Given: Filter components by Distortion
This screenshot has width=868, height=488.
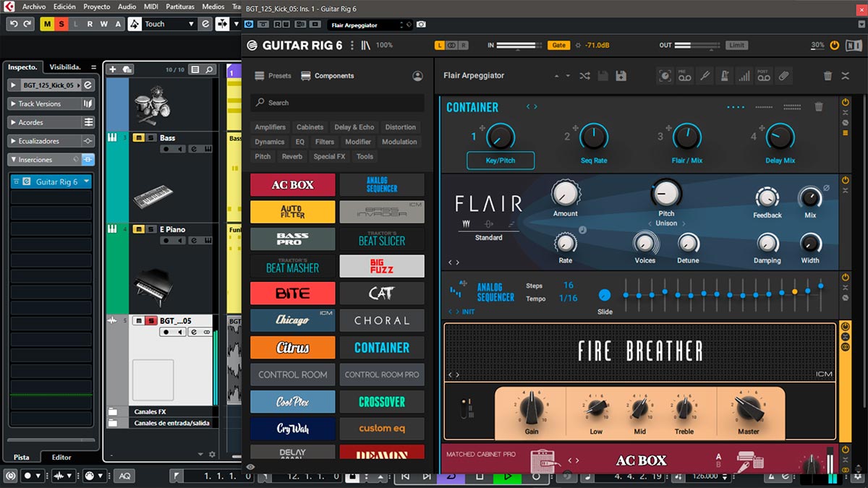Looking at the screenshot, I should point(401,127).
